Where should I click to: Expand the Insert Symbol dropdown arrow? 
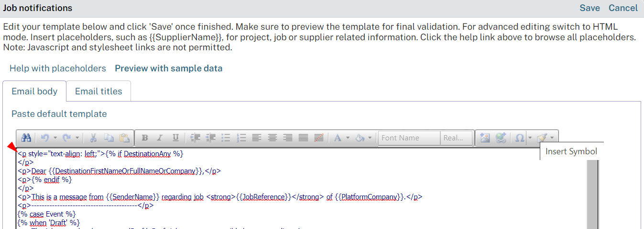(x=530, y=138)
